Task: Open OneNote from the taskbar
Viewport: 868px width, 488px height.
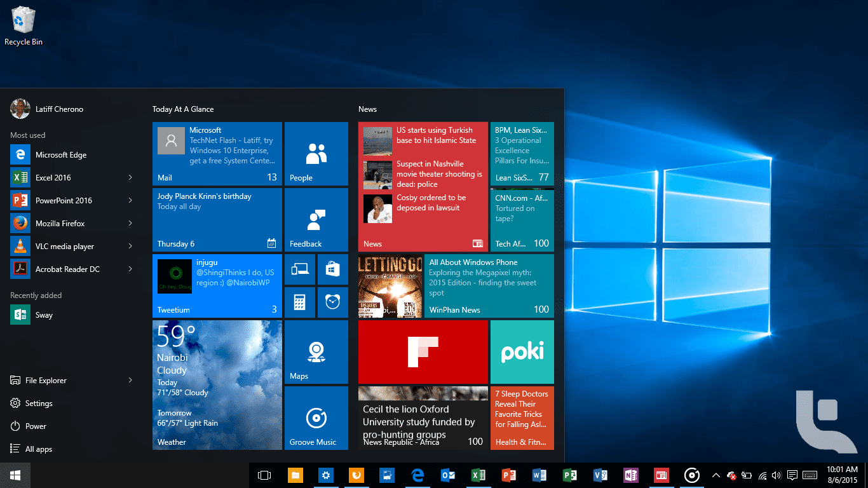Action: pos(631,475)
